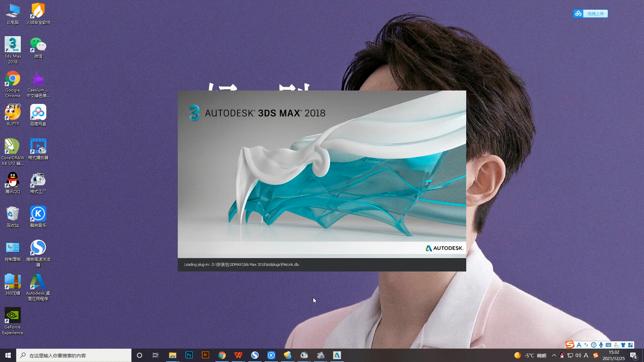Click the Sogou skin shirt icon
The width and height of the screenshot is (644, 362).
(623, 345)
